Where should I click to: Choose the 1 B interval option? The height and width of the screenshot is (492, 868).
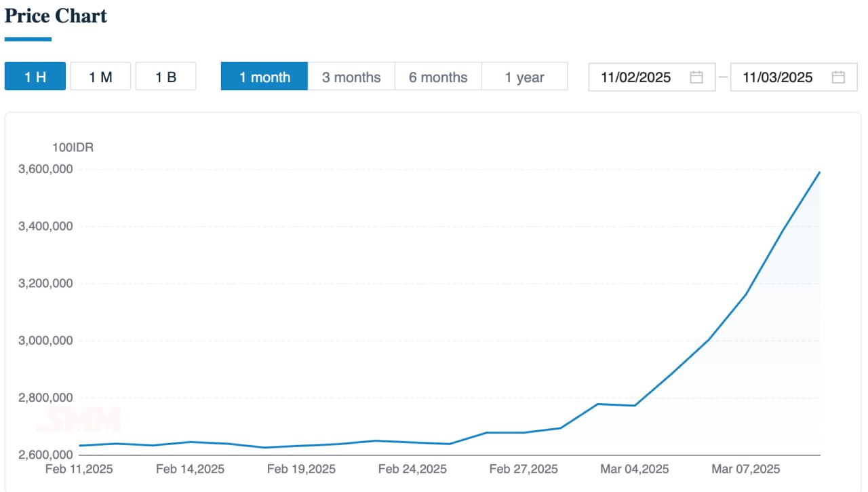coord(165,77)
